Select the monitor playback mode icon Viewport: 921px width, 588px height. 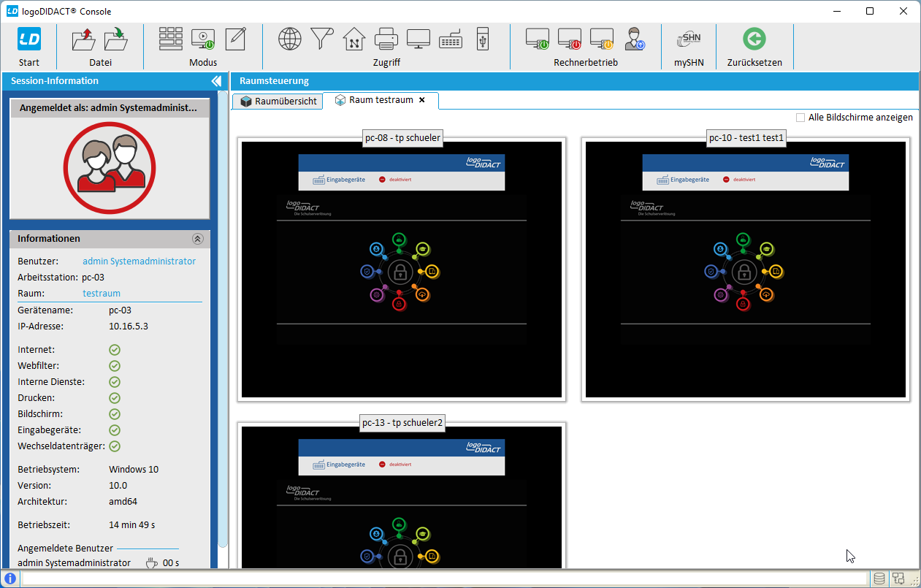[x=203, y=39]
